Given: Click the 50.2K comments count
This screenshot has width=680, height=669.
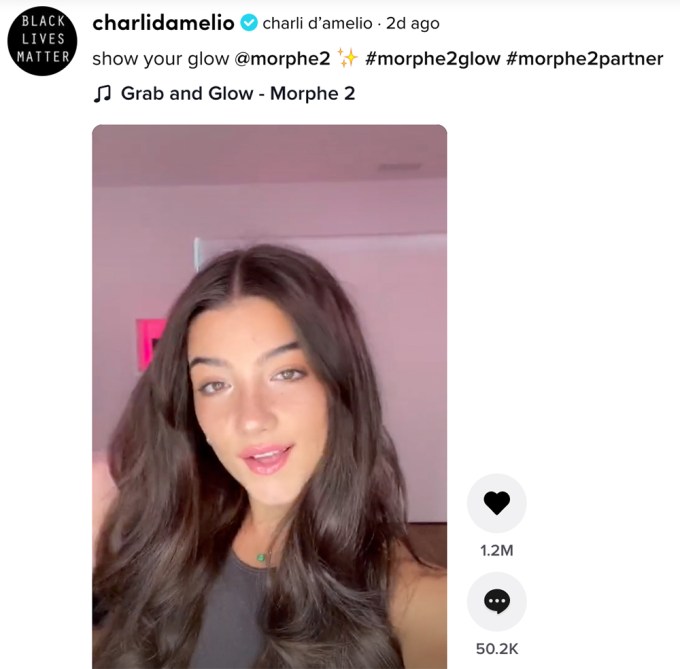Looking at the screenshot, I should coord(497,649).
